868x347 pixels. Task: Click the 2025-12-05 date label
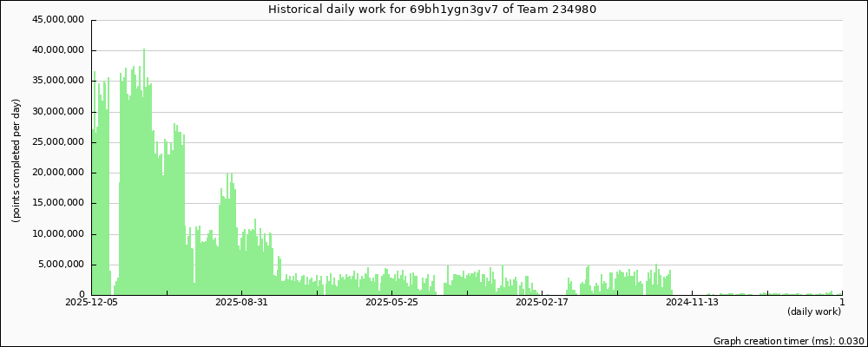(92, 303)
